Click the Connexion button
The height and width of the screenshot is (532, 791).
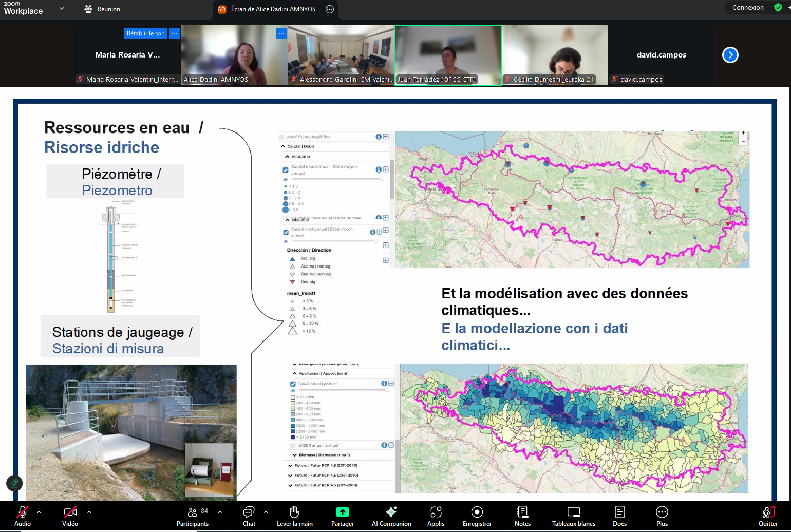point(748,8)
